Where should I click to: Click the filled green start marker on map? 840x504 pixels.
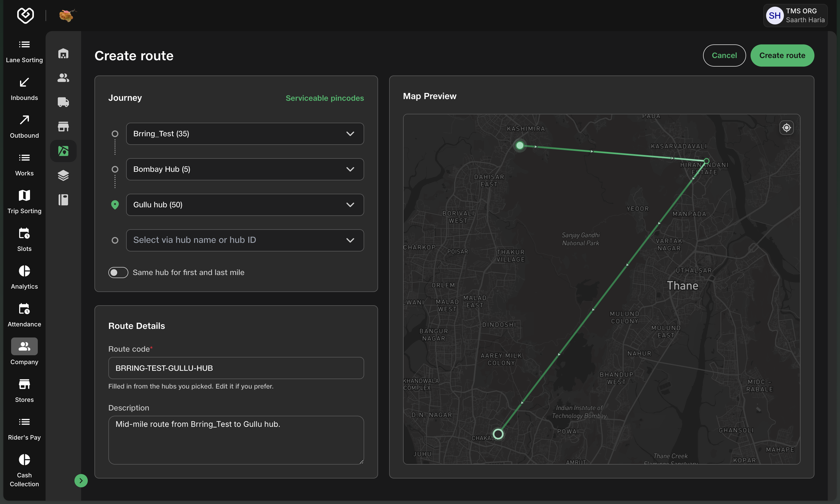click(519, 145)
